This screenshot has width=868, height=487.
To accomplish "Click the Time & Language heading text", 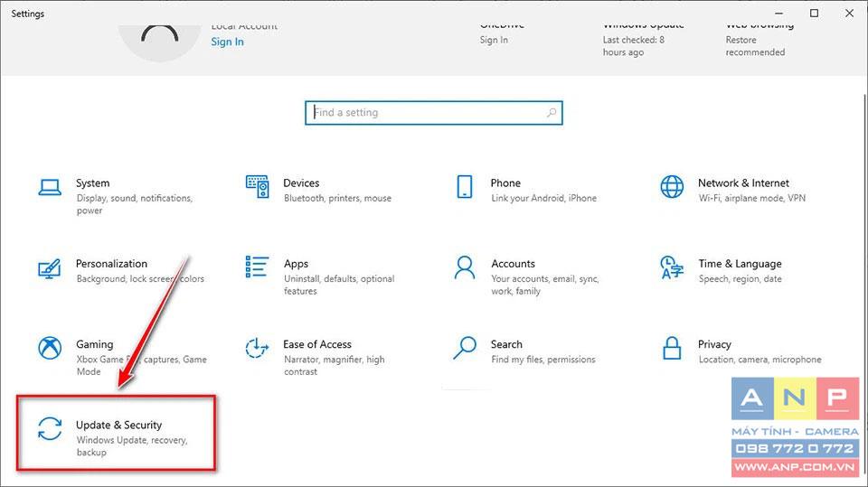I will [x=741, y=264].
